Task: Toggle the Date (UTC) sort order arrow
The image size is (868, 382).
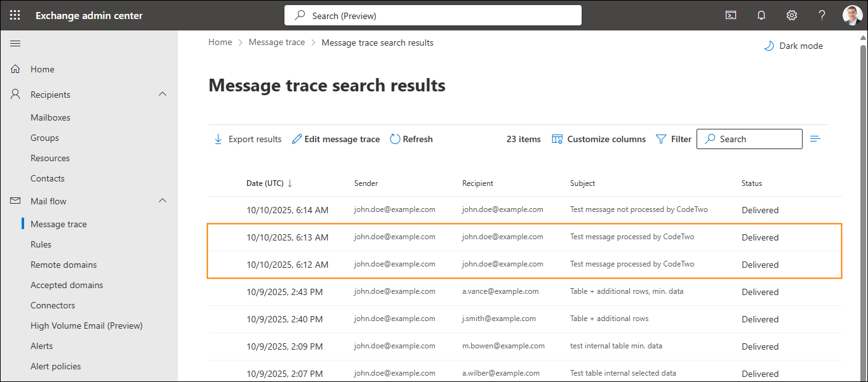Action: [x=291, y=183]
